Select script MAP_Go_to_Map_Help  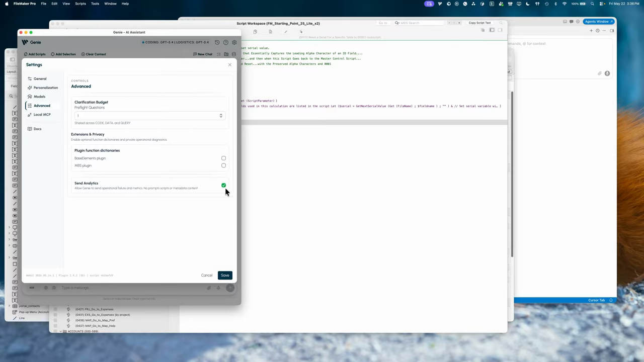click(x=95, y=326)
